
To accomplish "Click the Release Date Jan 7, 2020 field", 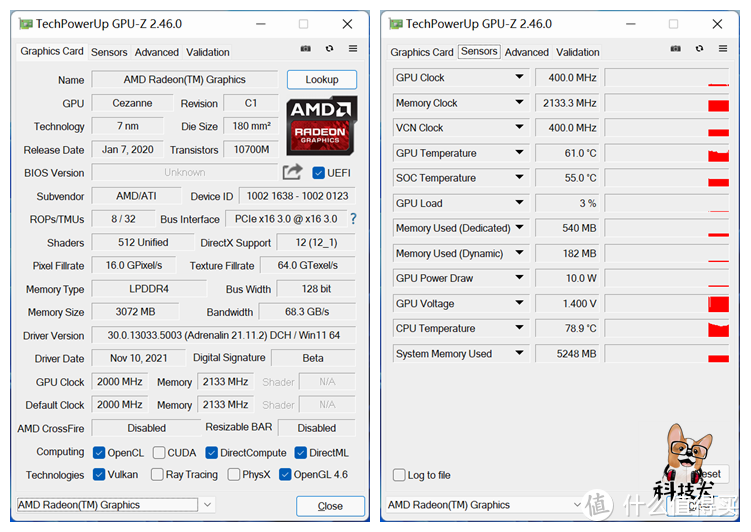I will coord(127,149).
